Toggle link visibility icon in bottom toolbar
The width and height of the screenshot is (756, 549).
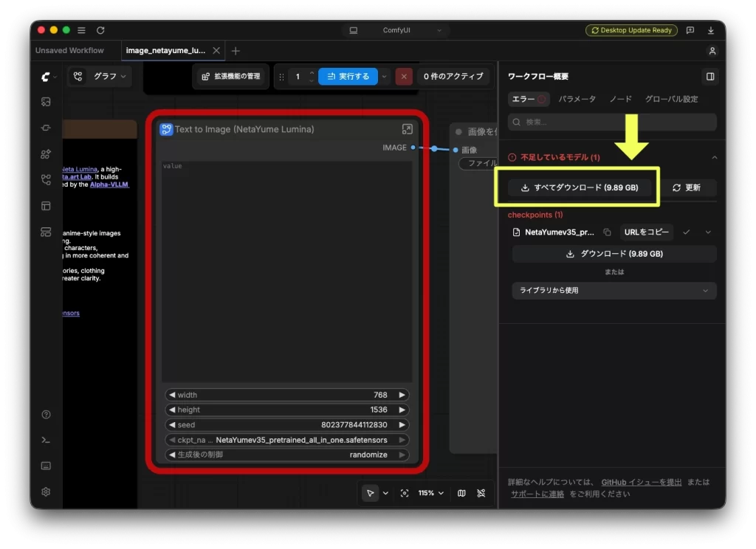481,493
